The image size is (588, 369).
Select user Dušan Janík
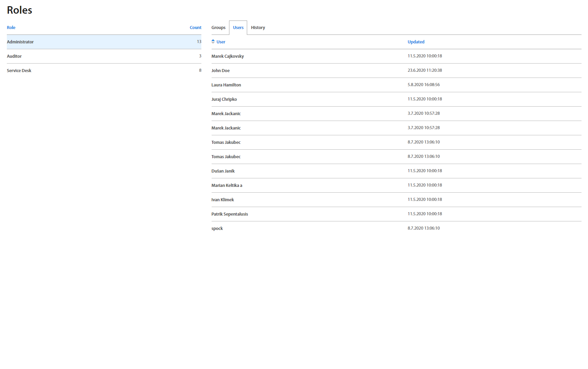pyautogui.click(x=223, y=171)
